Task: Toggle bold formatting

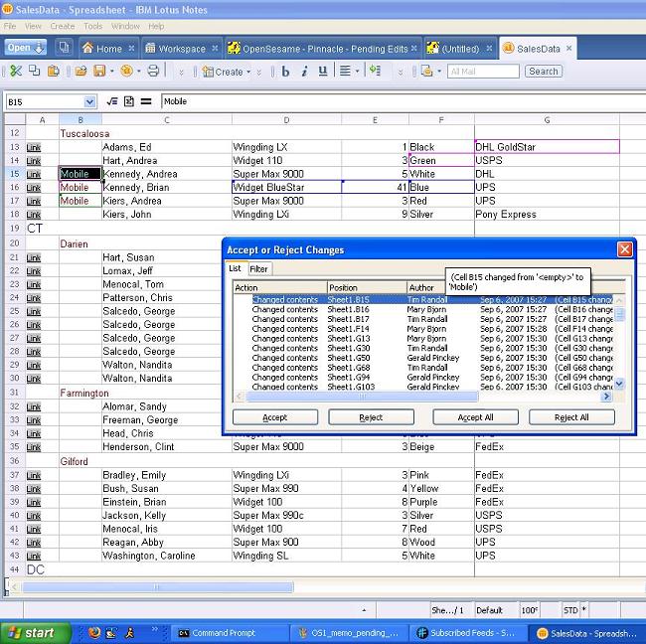Action: (286, 72)
